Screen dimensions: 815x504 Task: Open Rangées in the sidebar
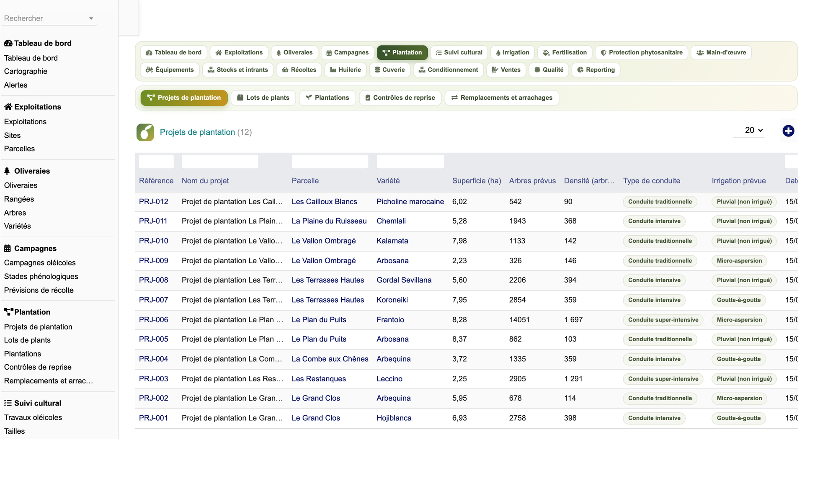[x=19, y=199]
